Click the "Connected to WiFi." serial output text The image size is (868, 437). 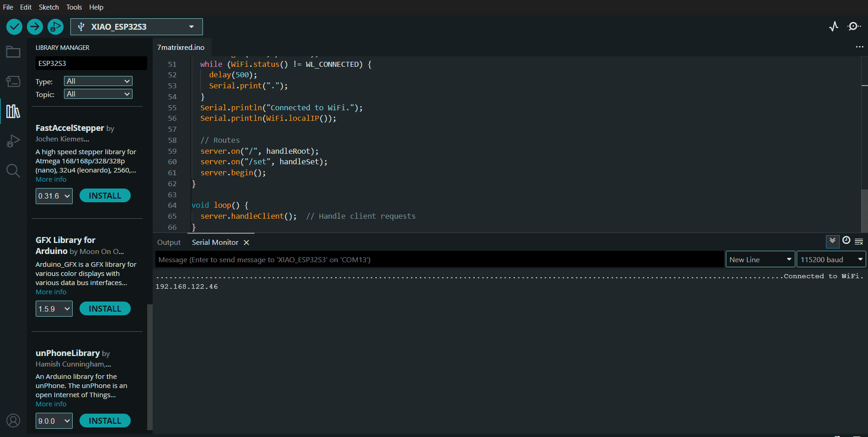tap(824, 276)
